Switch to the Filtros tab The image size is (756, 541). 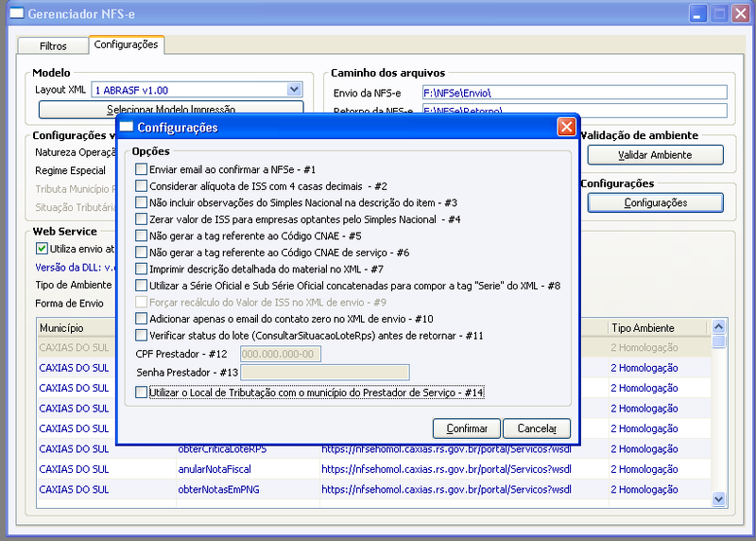(53, 45)
